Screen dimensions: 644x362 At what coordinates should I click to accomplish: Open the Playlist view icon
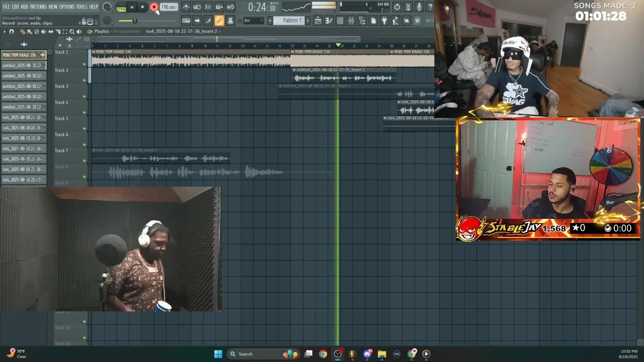point(318,21)
